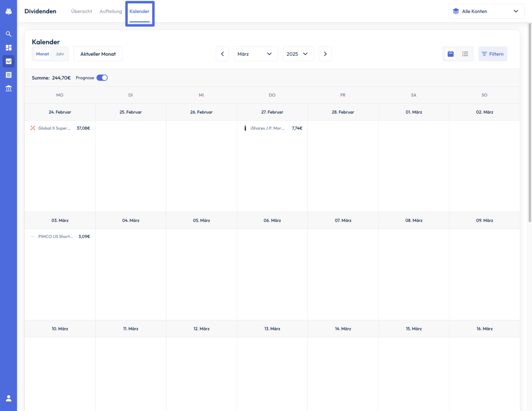Switch to the Übersicht tab
This screenshot has width=532, height=411.
81,11
